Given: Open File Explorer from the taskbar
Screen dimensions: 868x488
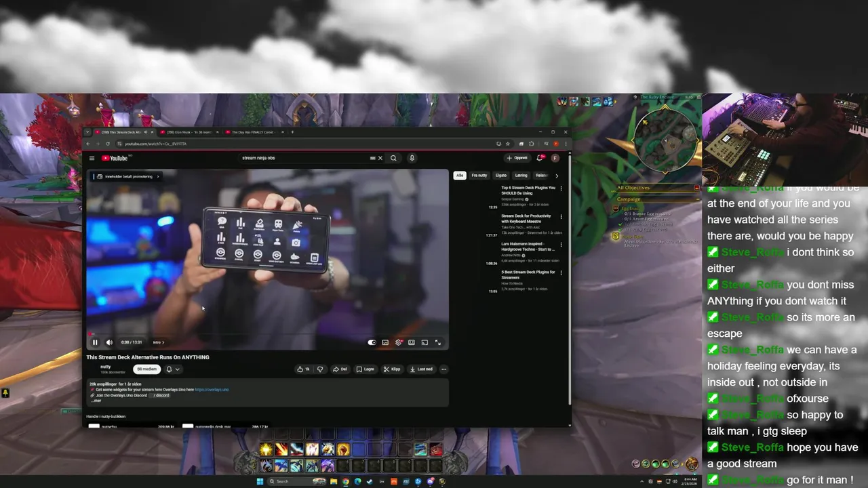Looking at the screenshot, I should 334,481.
